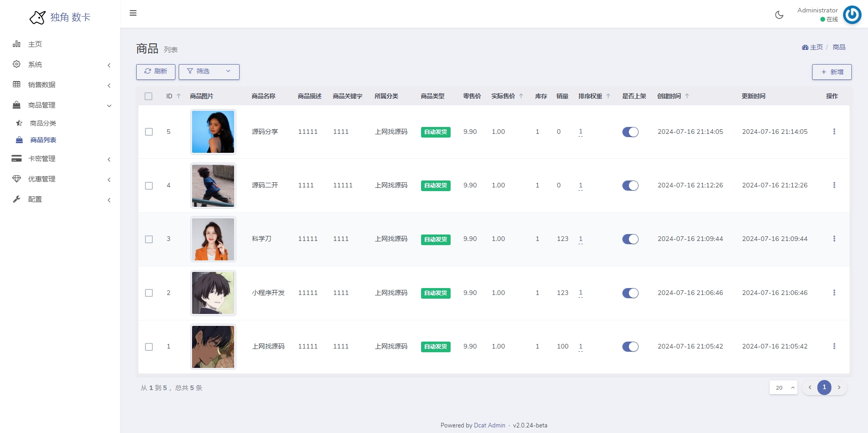Click the 新增 button to add product
Screen dimensions: 868x433
coord(832,72)
